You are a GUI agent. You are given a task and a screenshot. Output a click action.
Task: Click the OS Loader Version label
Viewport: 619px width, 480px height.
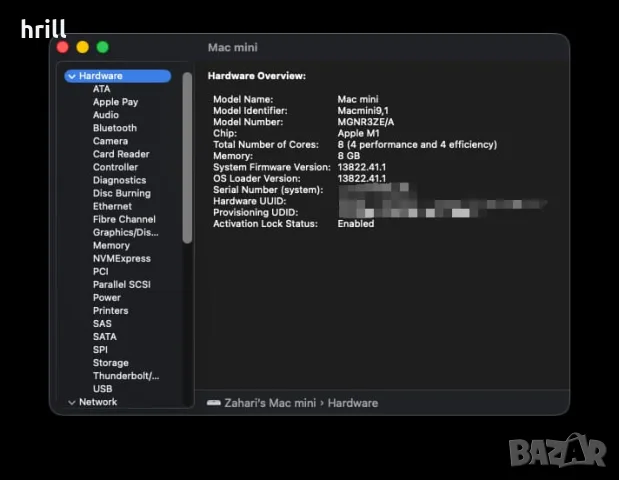(257, 179)
